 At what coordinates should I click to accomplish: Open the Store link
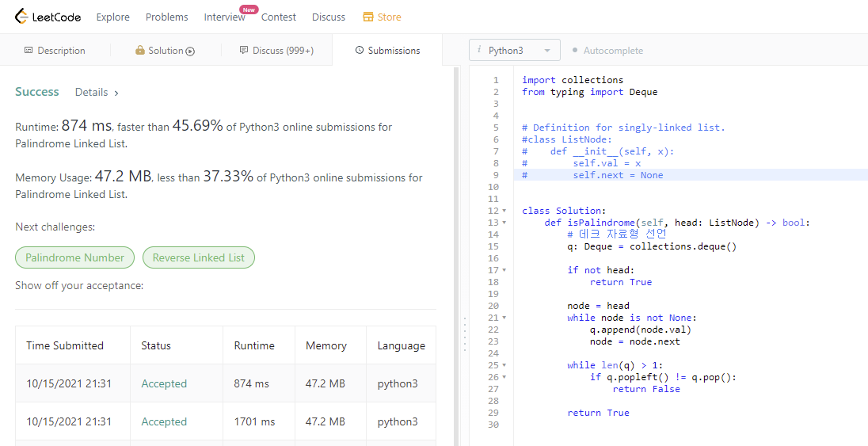(x=382, y=17)
